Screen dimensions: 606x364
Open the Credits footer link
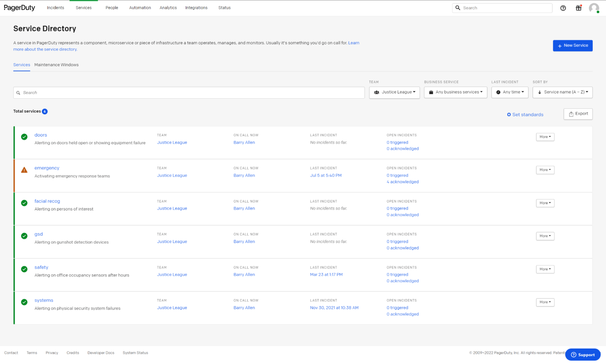[73, 353]
